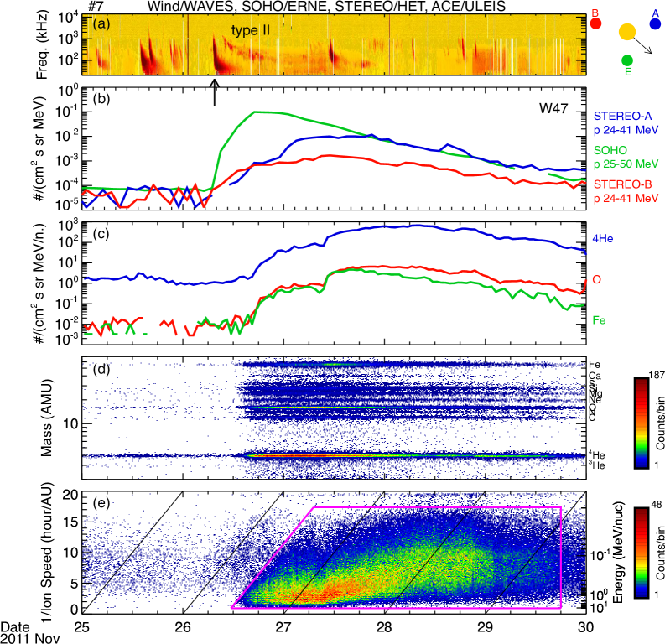Click the 3He mass label in panel (d)
665x644 pixels.
click(597, 465)
